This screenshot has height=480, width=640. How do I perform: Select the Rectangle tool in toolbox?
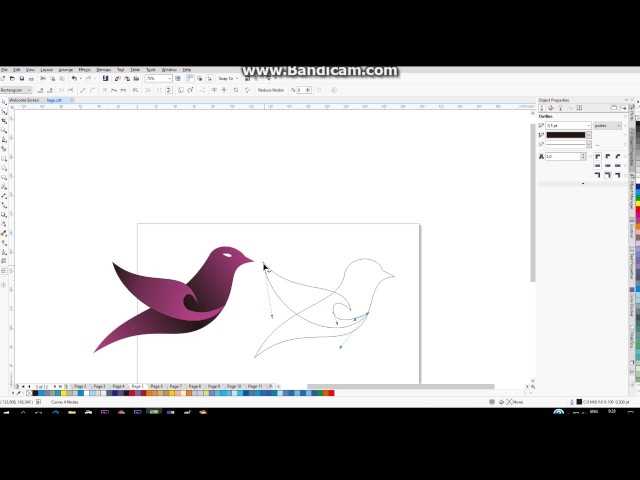(4, 158)
